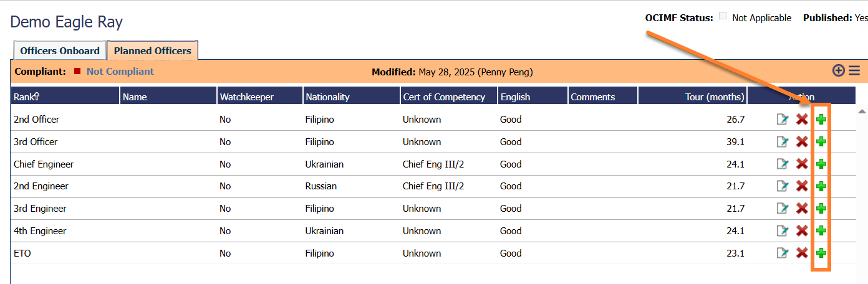
Task: Toggle the OCIMF Not Applicable checkbox
Action: click(723, 17)
